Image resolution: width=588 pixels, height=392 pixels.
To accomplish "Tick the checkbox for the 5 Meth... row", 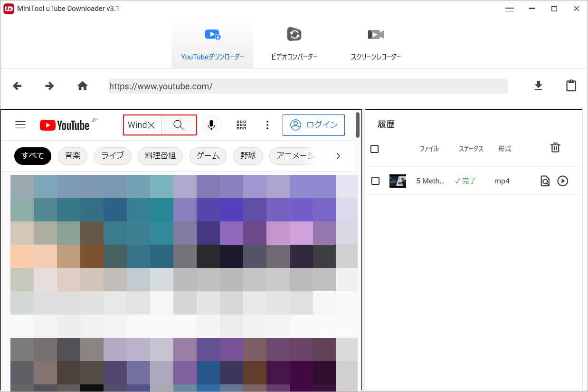I will (x=376, y=181).
